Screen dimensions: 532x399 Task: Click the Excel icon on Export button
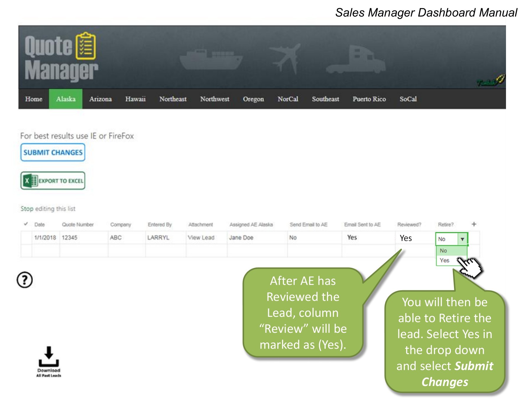pos(30,181)
